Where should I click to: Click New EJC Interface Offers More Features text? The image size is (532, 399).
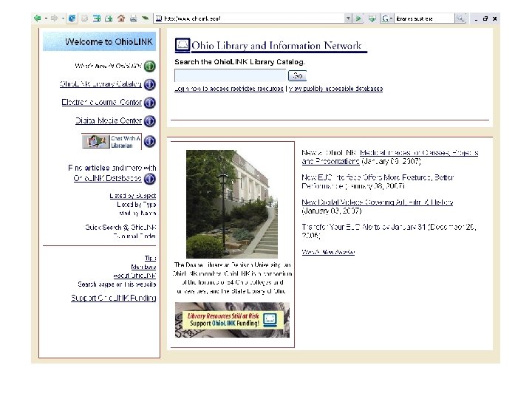click(x=378, y=182)
